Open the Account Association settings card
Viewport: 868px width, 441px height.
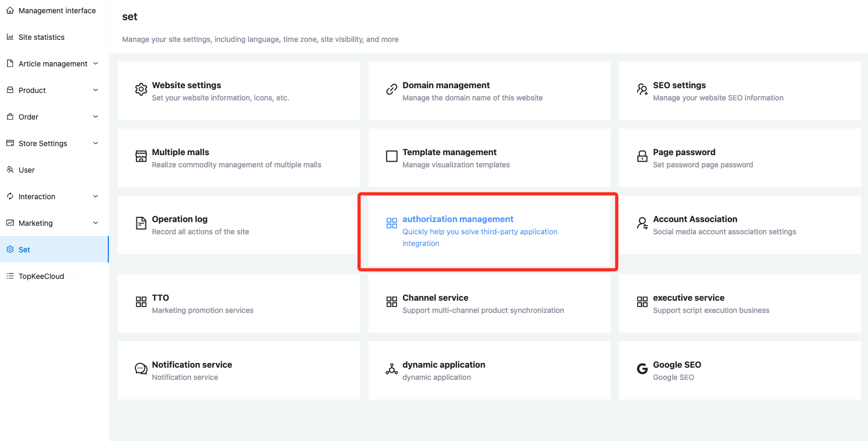[739, 225]
